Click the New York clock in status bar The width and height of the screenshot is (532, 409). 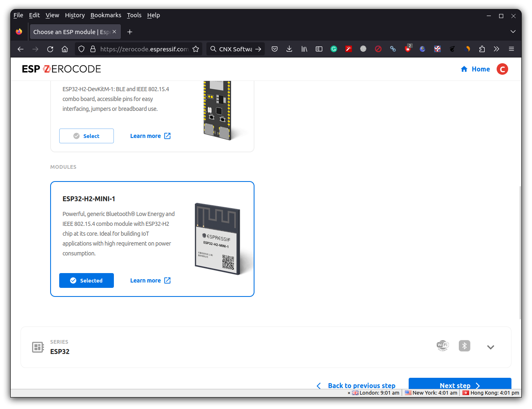(x=431, y=393)
